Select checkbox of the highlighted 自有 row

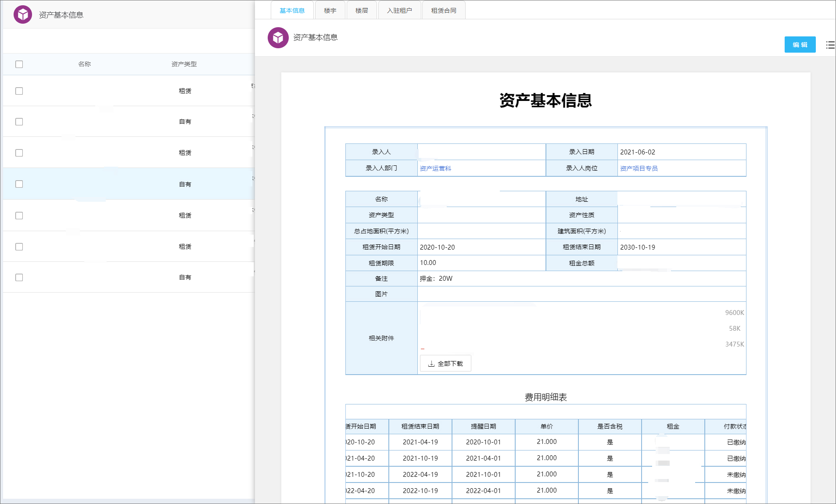19,184
